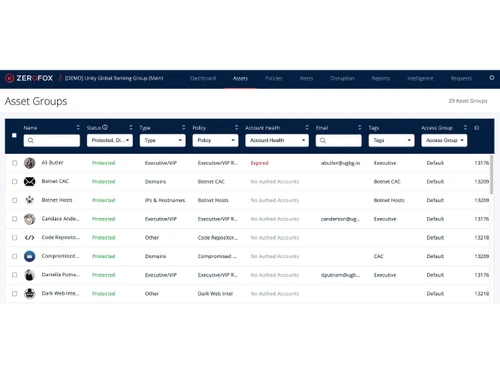Click the Code Repository policy cell

[x=217, y=238]
